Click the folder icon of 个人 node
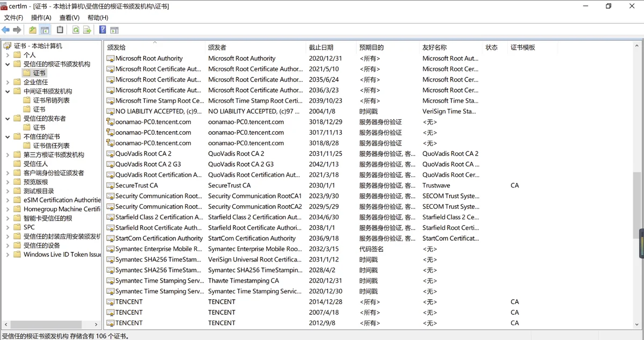 click(17, 55)
